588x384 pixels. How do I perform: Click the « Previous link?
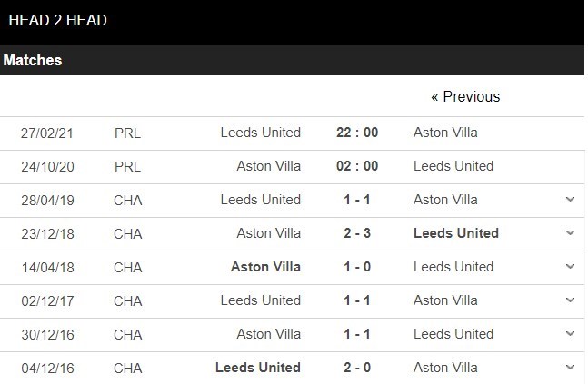pyautogui.click(x=465, y=96)
